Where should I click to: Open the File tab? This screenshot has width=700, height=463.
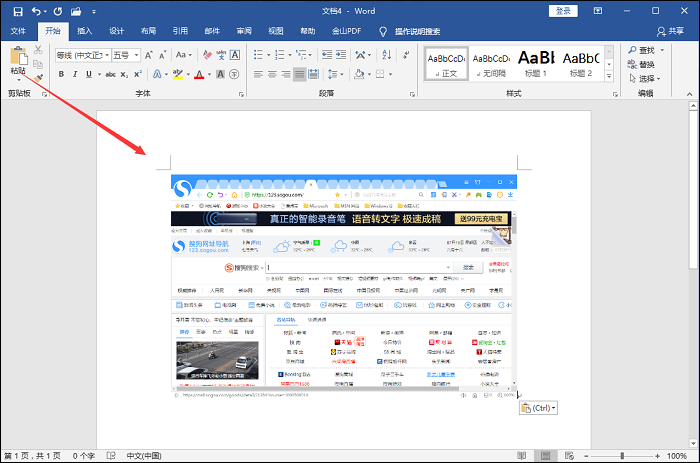[18, 31]
